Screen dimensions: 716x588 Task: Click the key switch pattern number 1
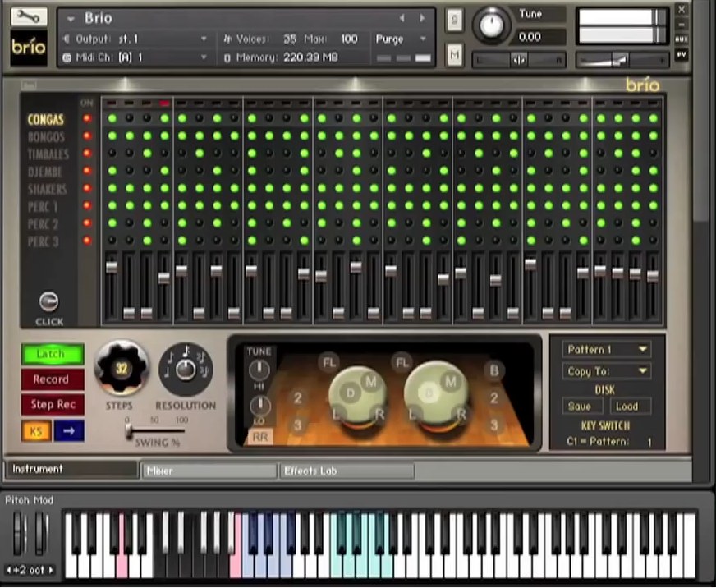tap(649, 442)
